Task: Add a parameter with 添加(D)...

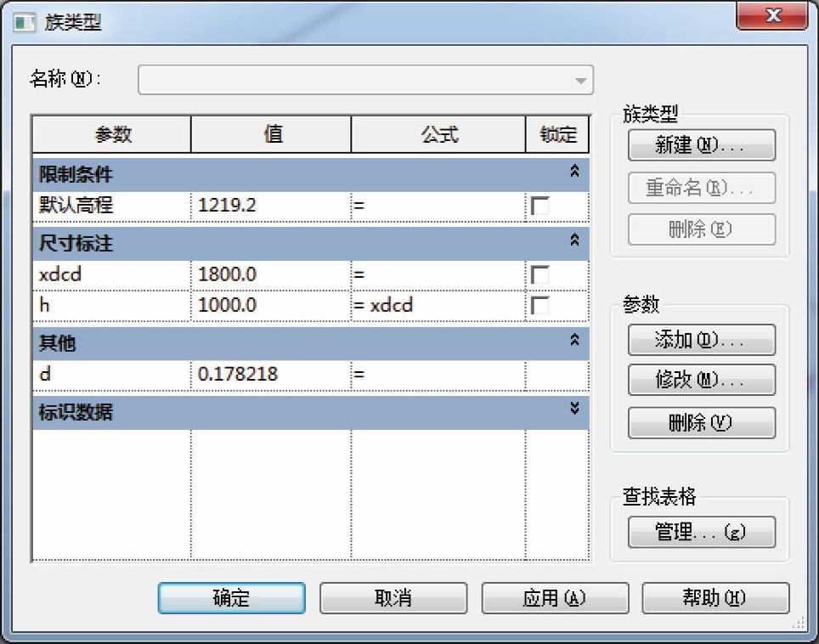Action: click(x=702, y=340)
